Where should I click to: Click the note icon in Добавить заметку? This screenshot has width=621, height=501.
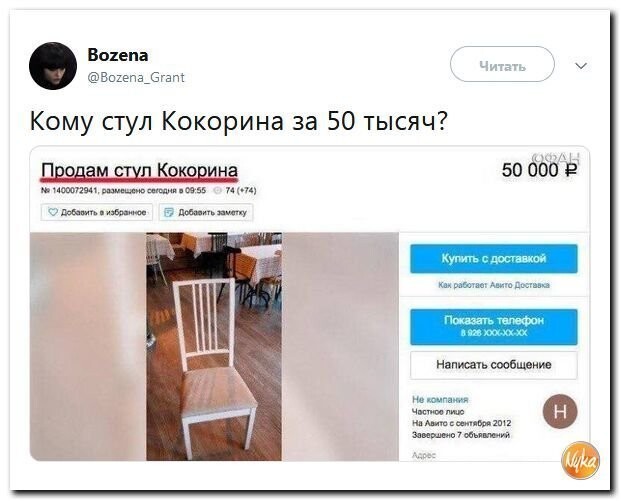[169, 212]
